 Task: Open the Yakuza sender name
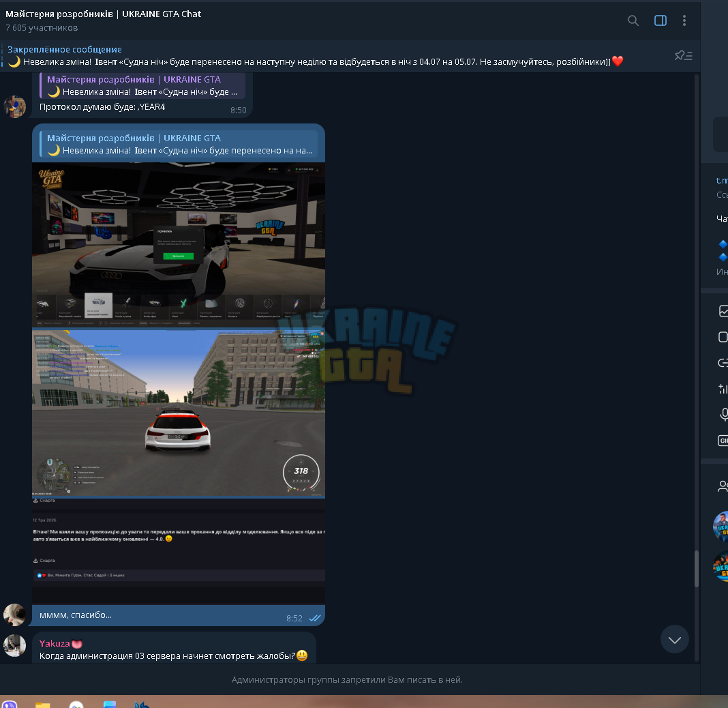(x=55, y=643)
